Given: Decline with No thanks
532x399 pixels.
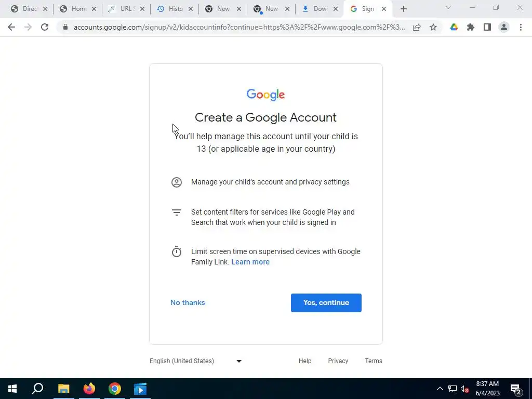Looking at the screenshot, I should [x=188, y=303].
